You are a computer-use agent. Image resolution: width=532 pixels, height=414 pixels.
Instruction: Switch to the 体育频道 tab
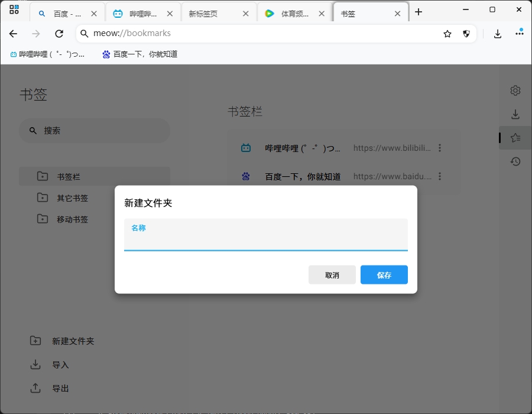coord(295,14)
